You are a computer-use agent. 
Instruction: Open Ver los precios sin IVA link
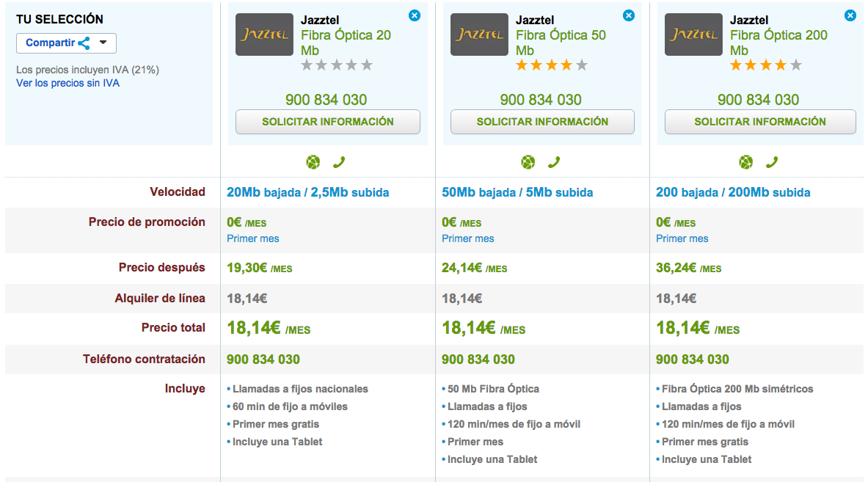click(x=68, y=83)
